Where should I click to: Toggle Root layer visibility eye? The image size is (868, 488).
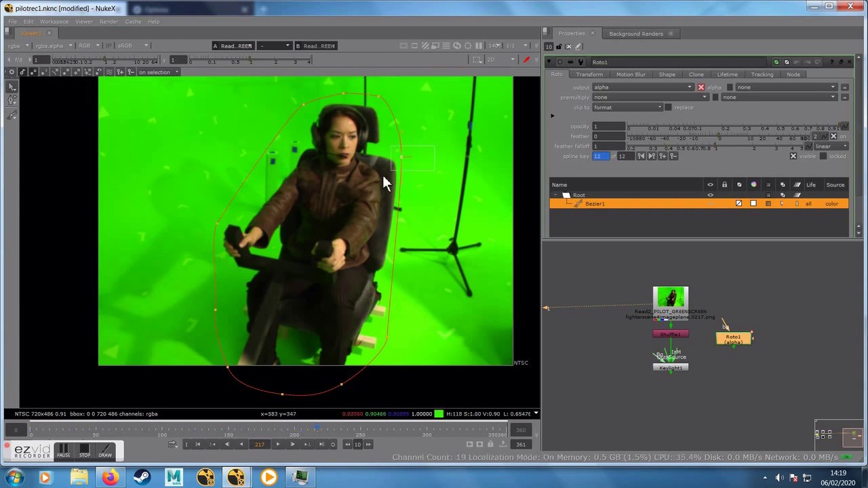tap(710, 195)
